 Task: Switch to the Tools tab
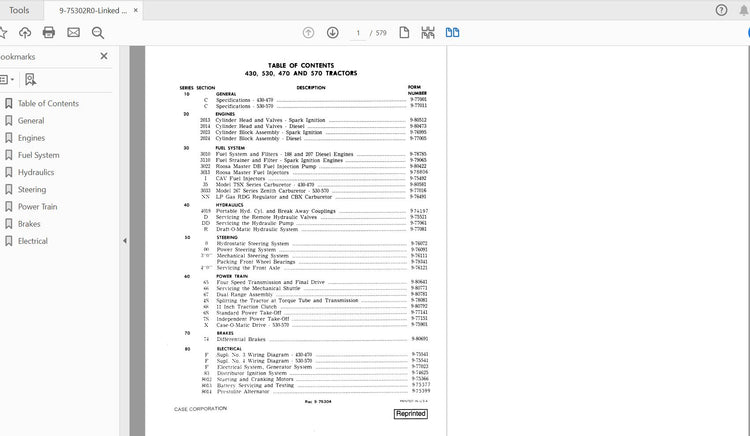click(19, 10)
